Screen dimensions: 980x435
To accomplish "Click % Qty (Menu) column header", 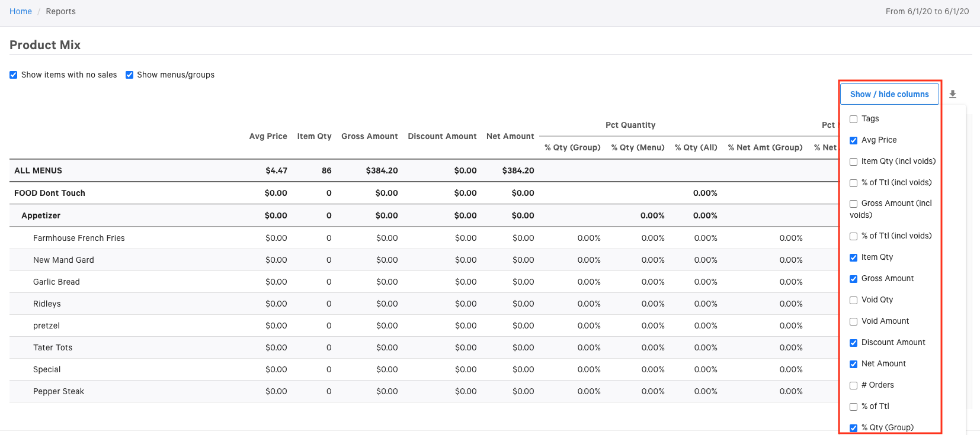I will (638, 147).
